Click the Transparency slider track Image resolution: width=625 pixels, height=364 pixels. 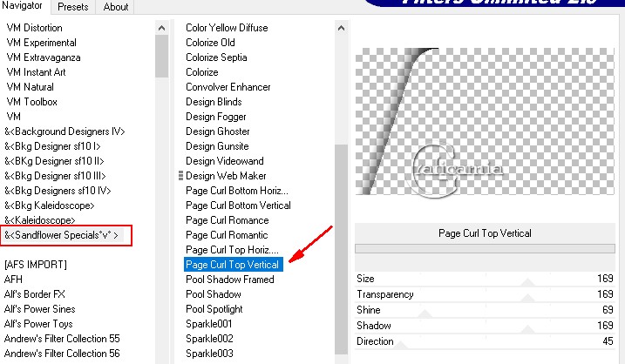tap(485, 301)
